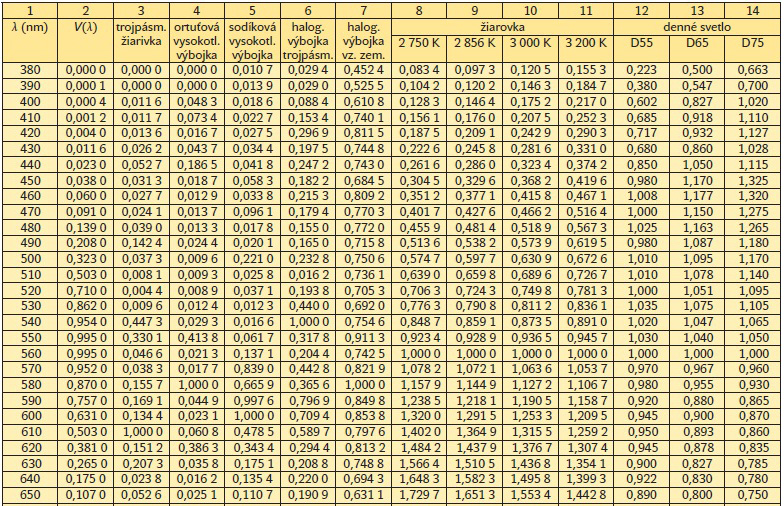Click the value '1,729 7'
784x506 pixels.
[x=419, y=494]
